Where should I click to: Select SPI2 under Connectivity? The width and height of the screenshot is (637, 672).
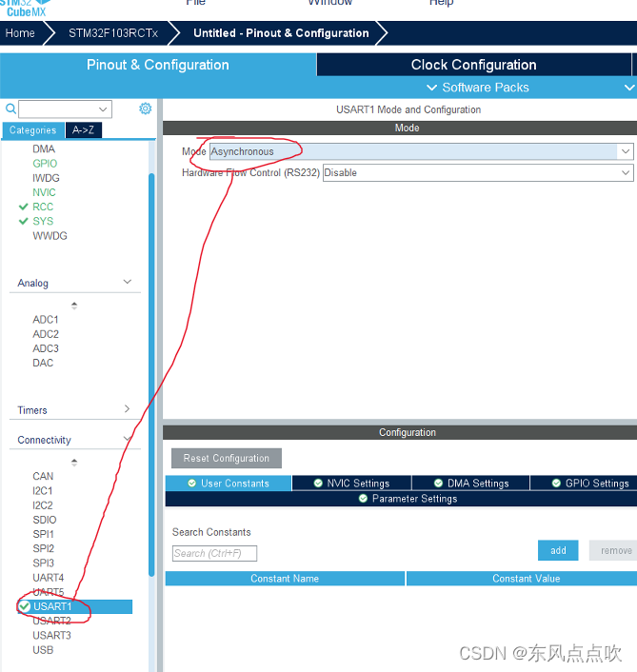pos(43,548)
